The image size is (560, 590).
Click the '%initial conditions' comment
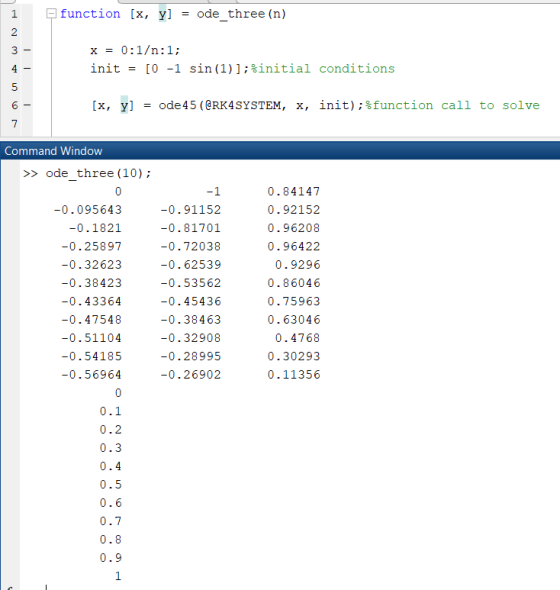[x=323, y=69]
